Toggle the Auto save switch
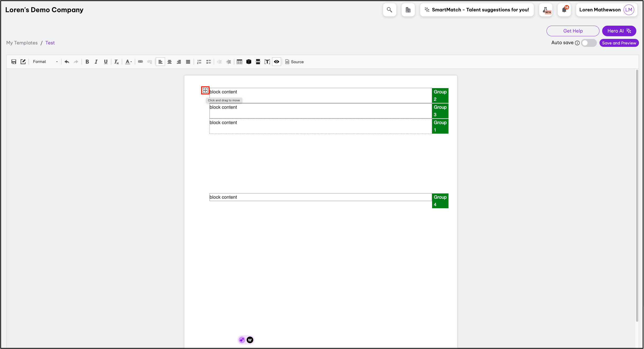The width and height of the screenshot is (644, 349). (x=588, y=43)
